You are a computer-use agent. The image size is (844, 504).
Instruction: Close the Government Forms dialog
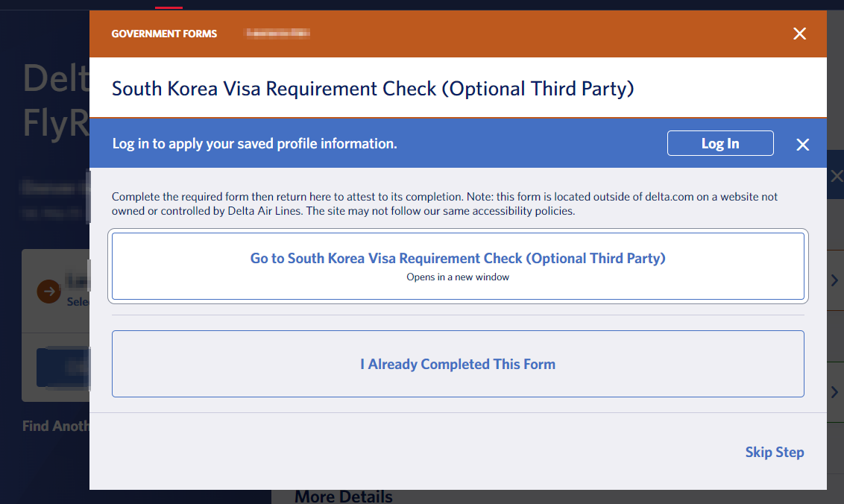[799, 34]
